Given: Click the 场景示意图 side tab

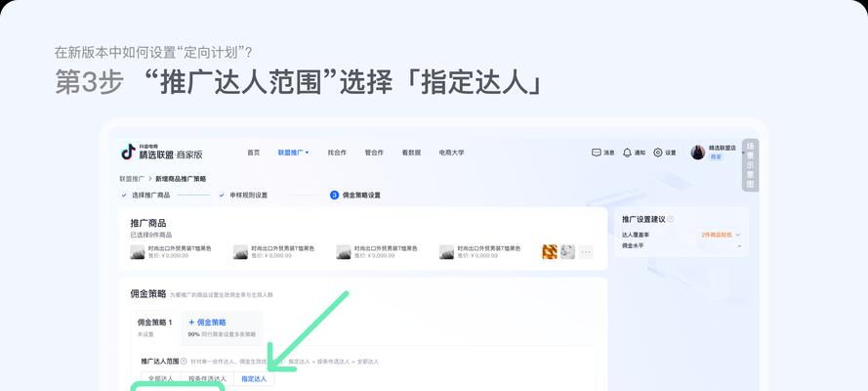Looking at the screenshot, I should click(750, 165).
